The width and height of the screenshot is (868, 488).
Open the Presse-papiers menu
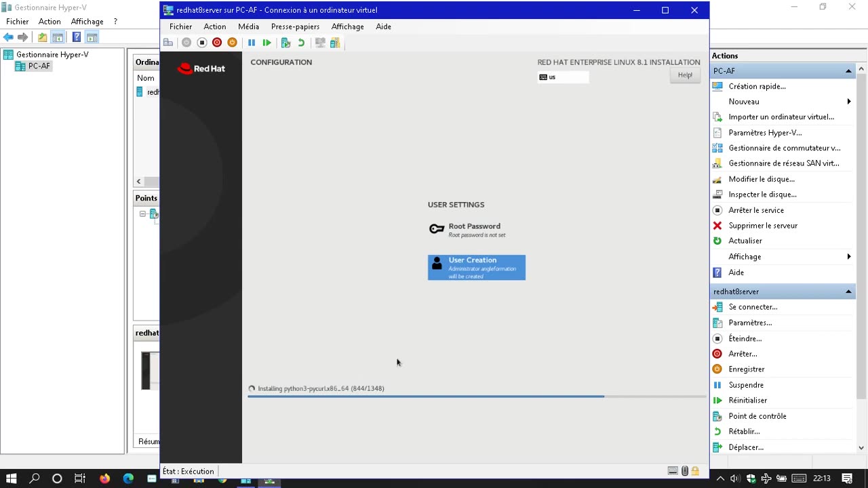(295, 26)
